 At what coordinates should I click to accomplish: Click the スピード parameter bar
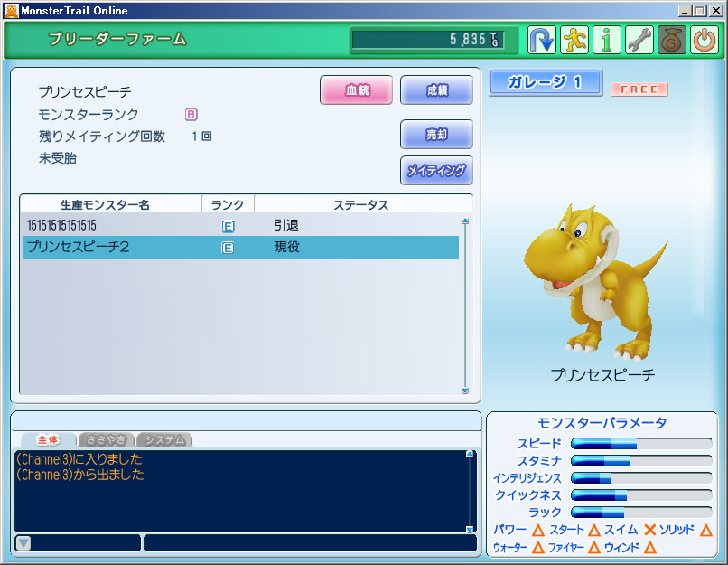[641, 444]
